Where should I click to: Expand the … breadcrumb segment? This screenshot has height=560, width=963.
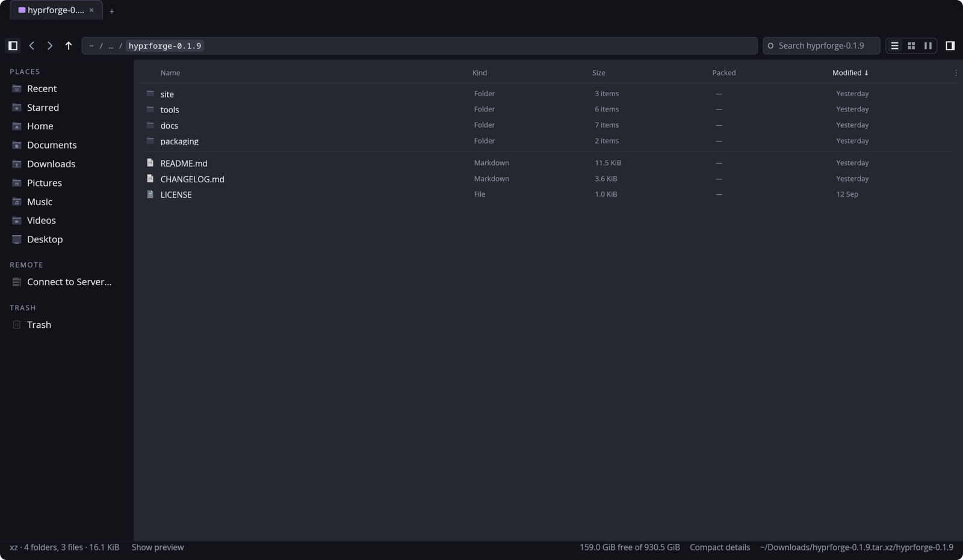click(x=111, y=46)
